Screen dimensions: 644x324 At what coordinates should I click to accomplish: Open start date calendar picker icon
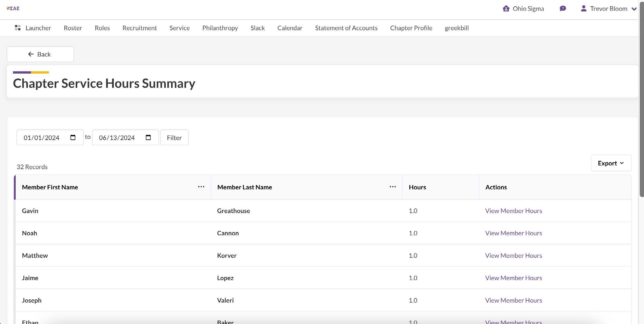pyautogui.click(x=73, y=137)
